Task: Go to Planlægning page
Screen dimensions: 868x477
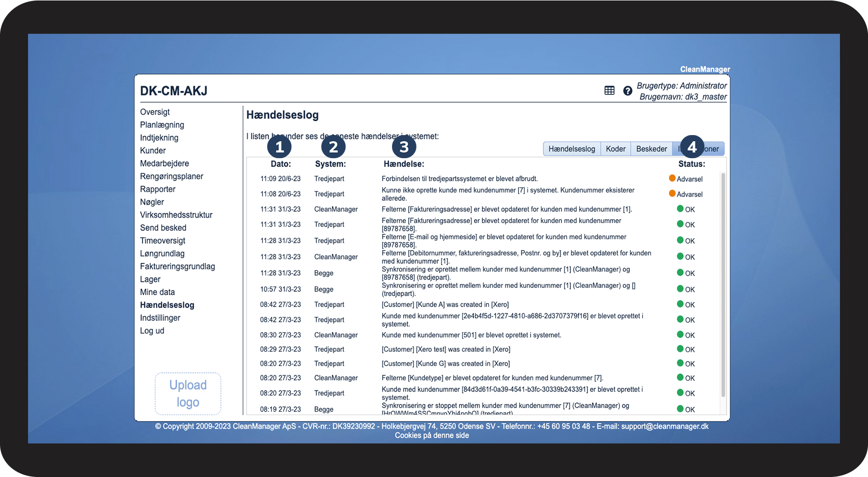Action: pyautogui.click(x=162, y=125)
